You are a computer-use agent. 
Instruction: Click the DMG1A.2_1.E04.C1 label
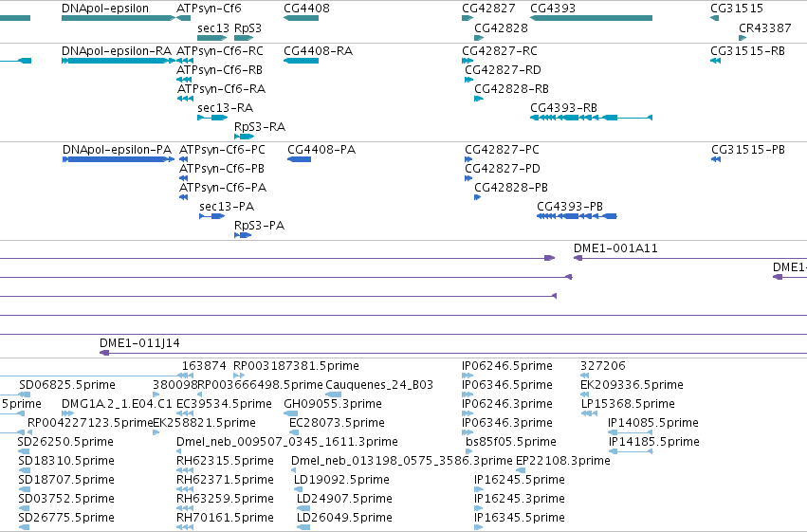click(x=117, y=404)
